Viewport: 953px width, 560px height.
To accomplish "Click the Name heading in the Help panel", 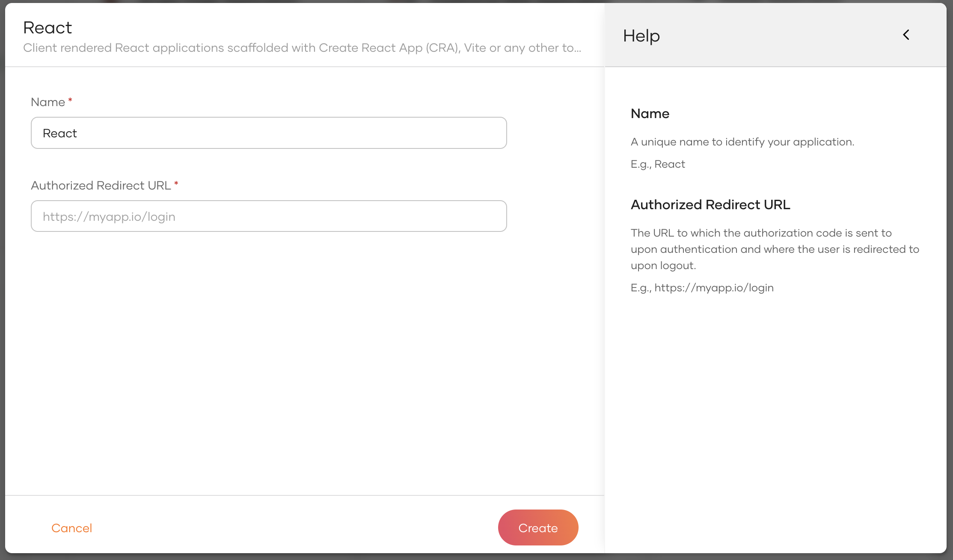I will 650,113.
